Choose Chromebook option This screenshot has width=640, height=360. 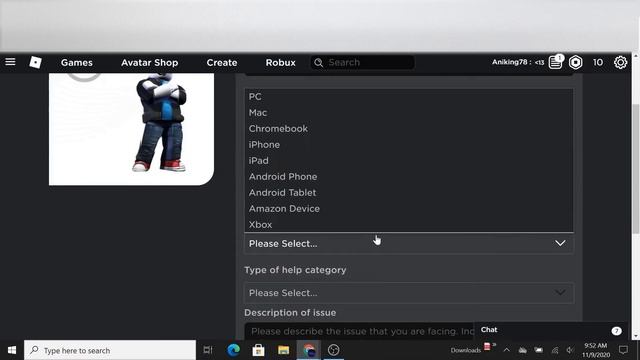click(409, 129)
